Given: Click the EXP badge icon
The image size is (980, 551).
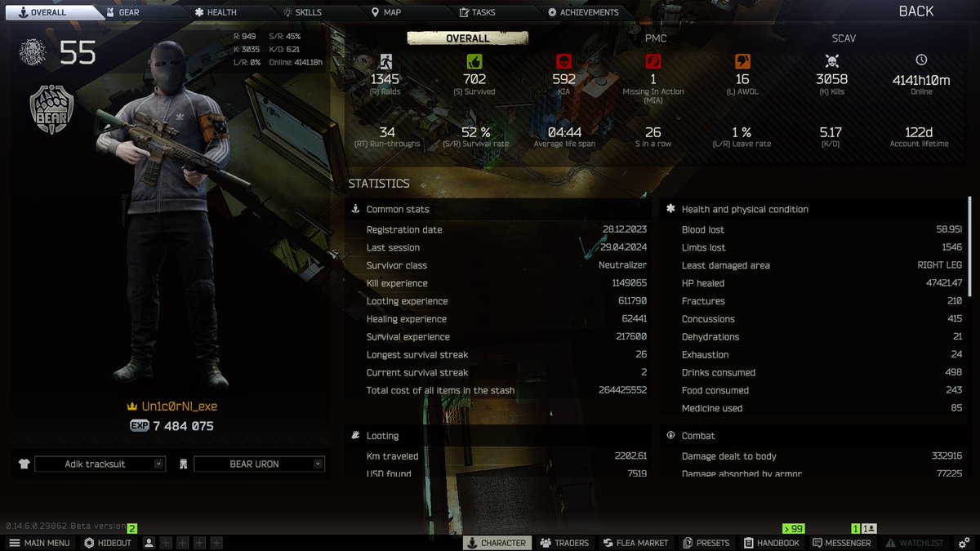Looking at the screenshot, I should [x=139, y=425].
